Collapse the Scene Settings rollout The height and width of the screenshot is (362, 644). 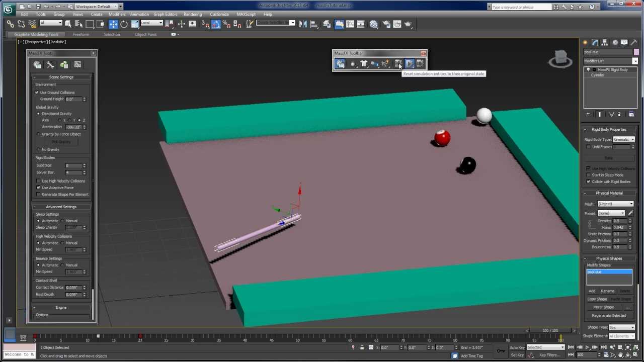pos(61,77)
